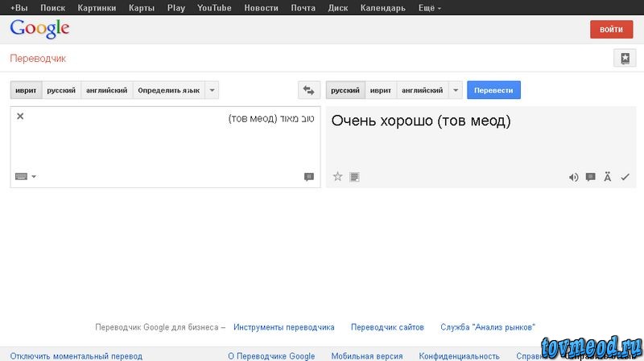Open target language dropdown arrow
The height and width of the screenshot is (361, 644).
tap(456, 90)
